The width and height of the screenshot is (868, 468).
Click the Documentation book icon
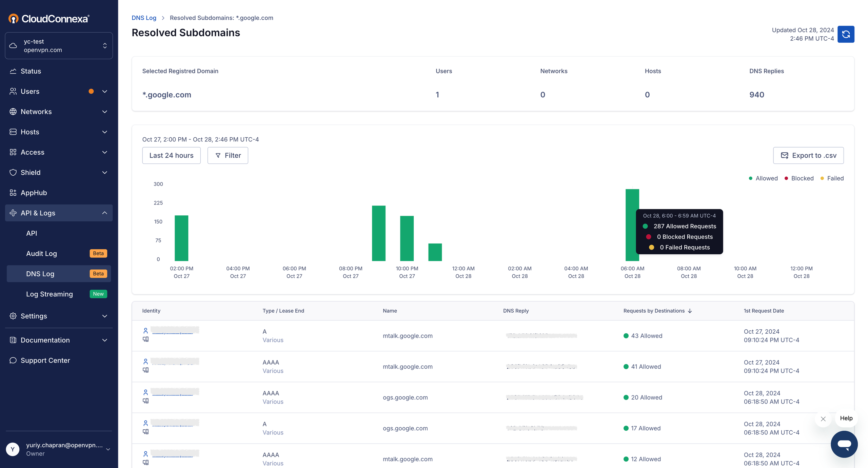[x=13, y=340]
